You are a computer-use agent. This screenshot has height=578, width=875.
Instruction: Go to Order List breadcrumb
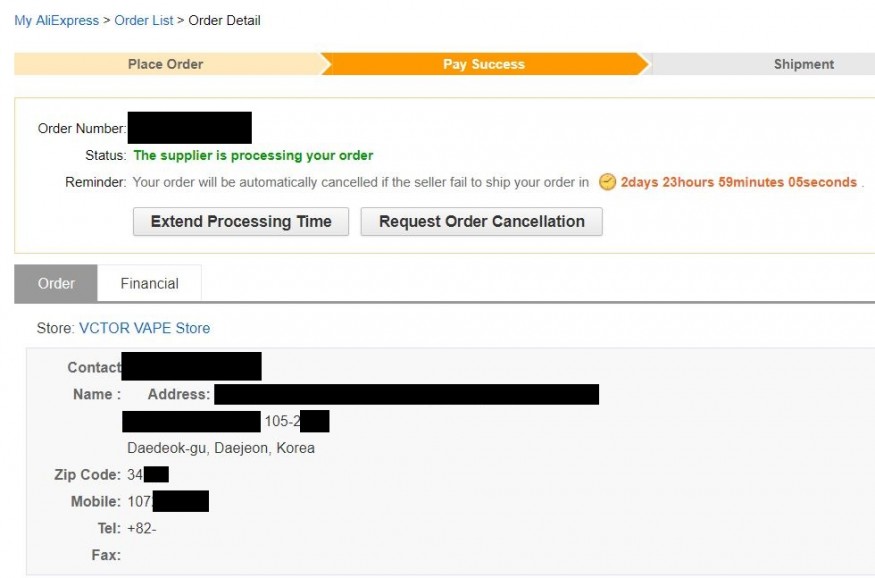(x=143, y=21)
